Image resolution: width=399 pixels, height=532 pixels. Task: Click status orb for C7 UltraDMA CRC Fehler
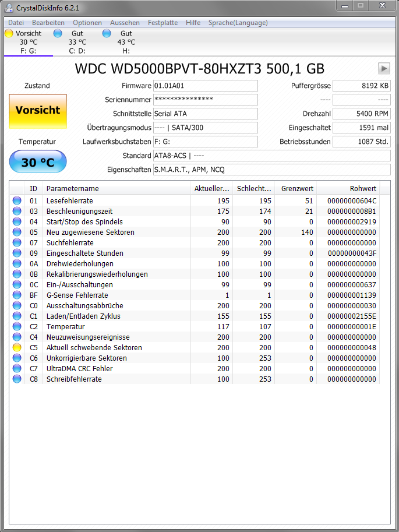tap(17, 369)
